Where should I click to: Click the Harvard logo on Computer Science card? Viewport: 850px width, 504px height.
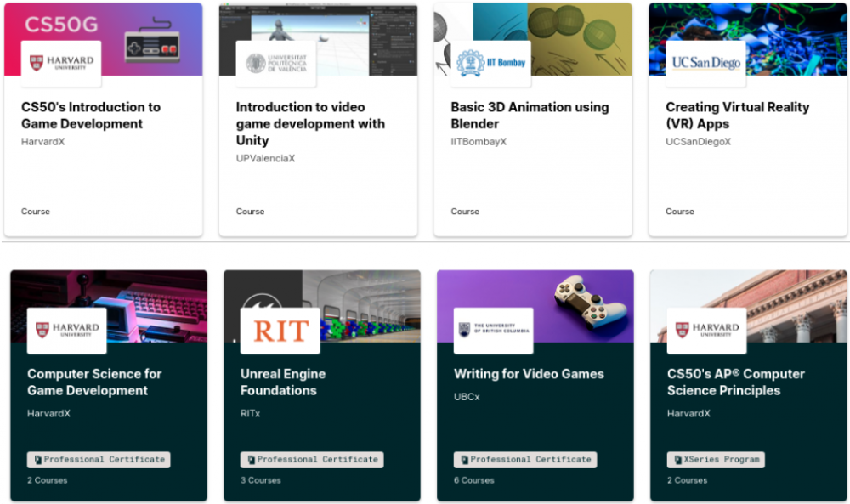pyautogui.click(x=66, y=330)
